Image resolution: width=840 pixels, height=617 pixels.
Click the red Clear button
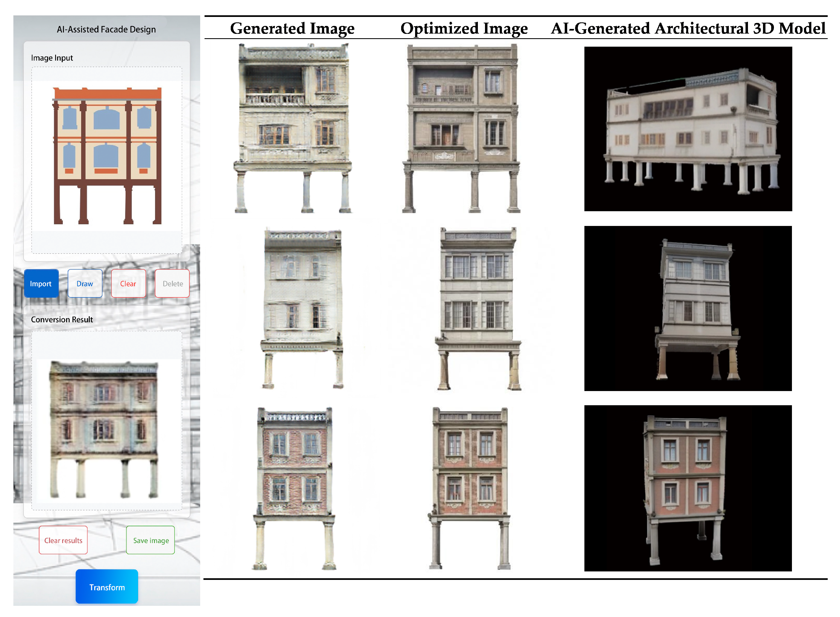[128, 284]
